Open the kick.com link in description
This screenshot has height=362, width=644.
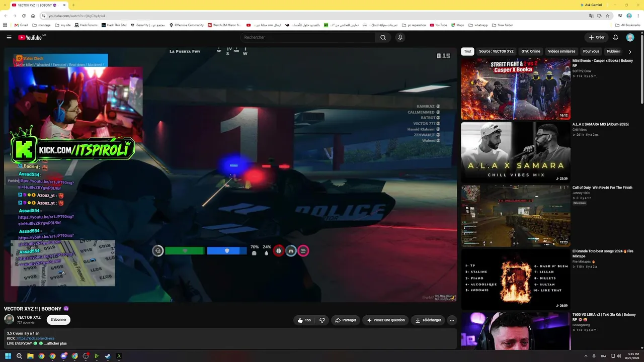(36, 338)
